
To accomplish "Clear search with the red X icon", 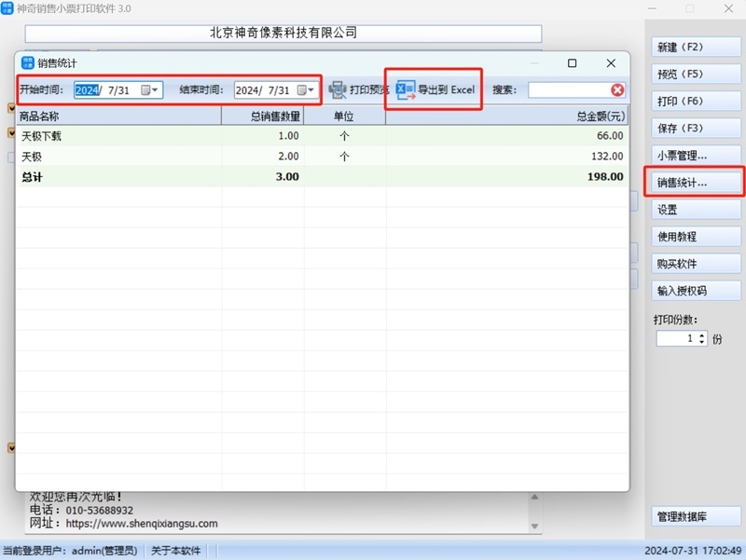I will pyautogui.click(x=617, y=89).
